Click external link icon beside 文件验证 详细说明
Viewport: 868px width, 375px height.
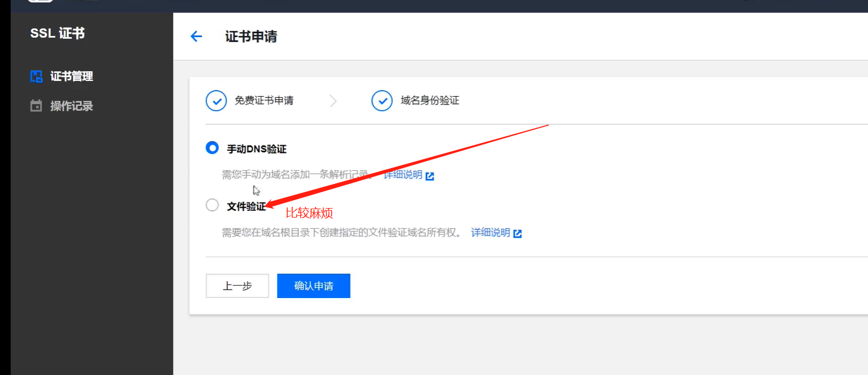tap(518, 233)
